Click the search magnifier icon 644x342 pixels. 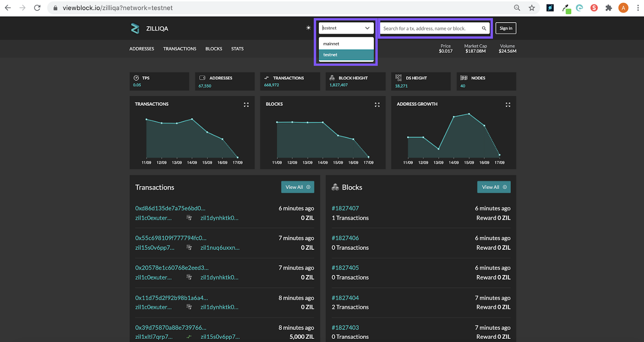pyautogui.click(x=484, y=28)
